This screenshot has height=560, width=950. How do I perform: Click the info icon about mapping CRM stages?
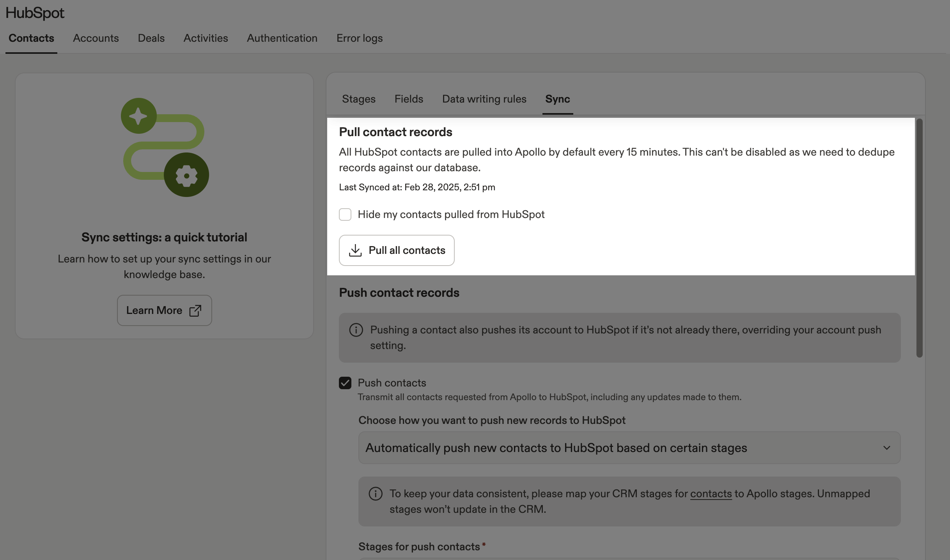click(376, 493)
